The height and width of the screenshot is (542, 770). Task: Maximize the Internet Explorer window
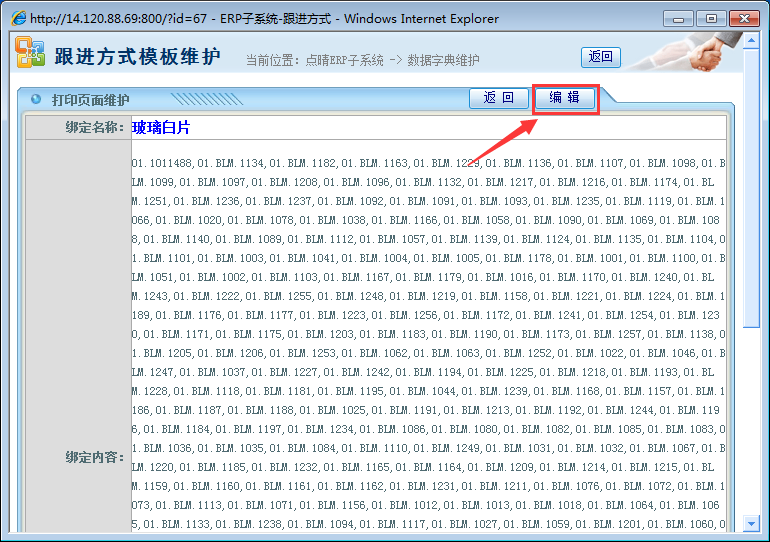click(711, 18)
